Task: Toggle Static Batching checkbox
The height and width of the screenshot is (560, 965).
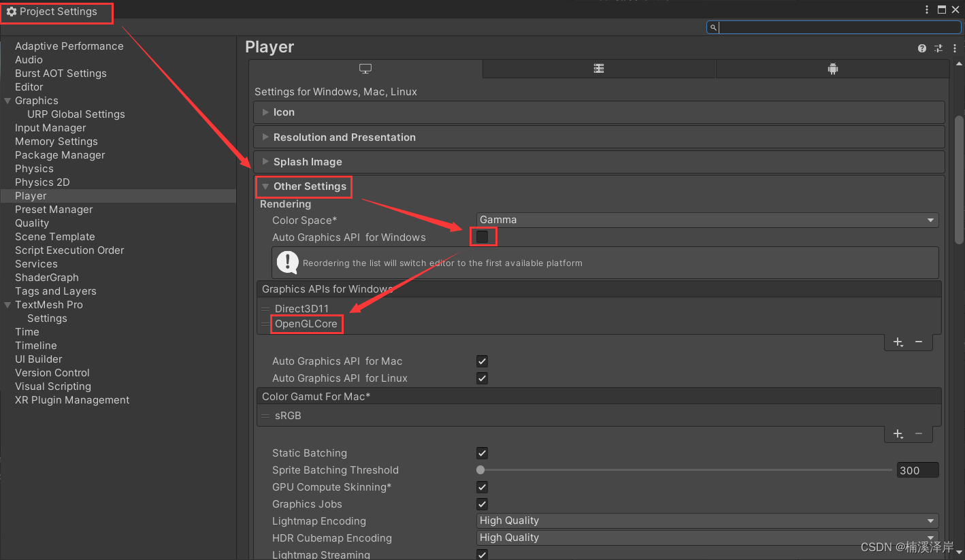Action: (x=482, y=453)
